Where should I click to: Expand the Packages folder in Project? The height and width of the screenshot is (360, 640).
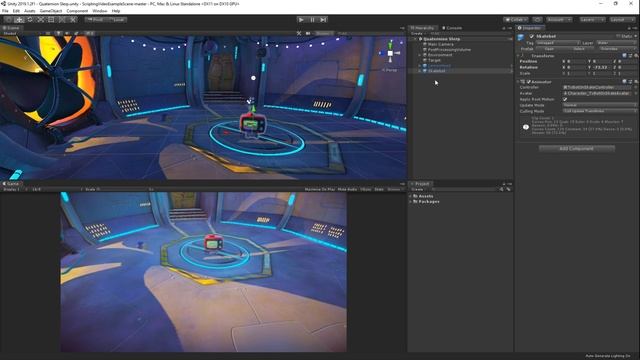tap(410, 202)
